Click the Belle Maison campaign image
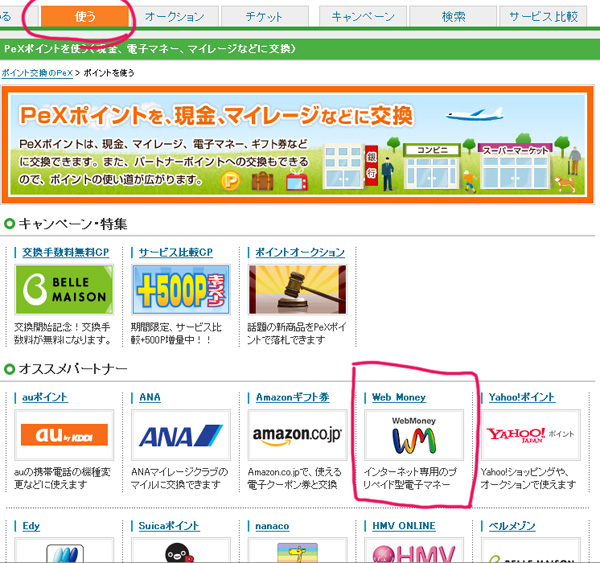600x563 pixels. (64, 289)
